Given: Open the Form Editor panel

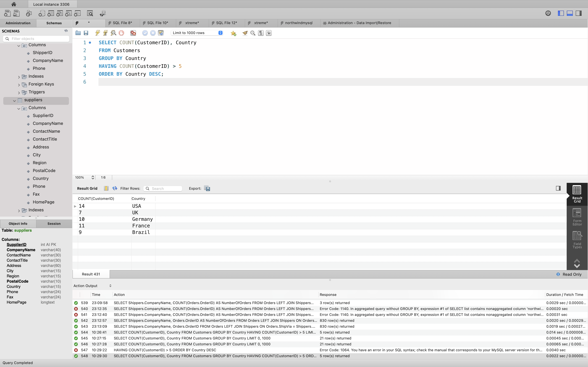Looking at the screenshot, I should (577, 217).
